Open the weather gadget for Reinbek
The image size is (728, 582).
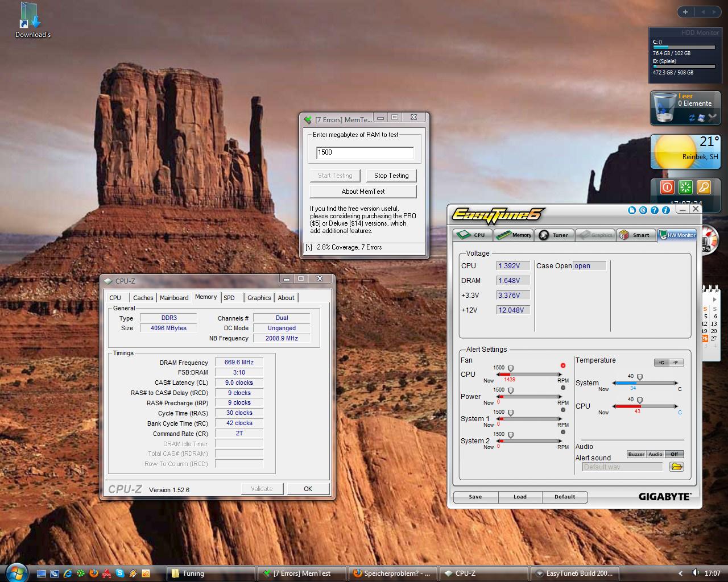685,152
